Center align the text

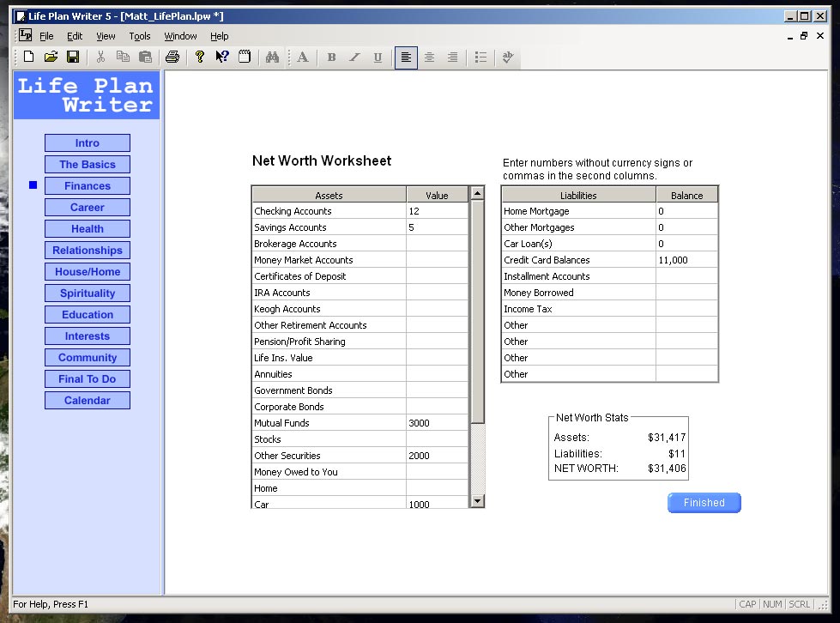[429, 57]
